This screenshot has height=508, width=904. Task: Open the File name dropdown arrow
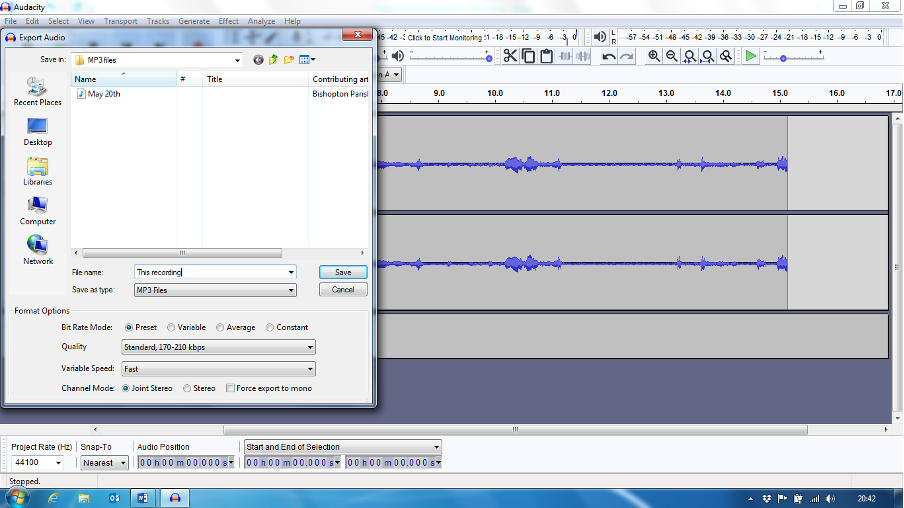tap(291, 272)
